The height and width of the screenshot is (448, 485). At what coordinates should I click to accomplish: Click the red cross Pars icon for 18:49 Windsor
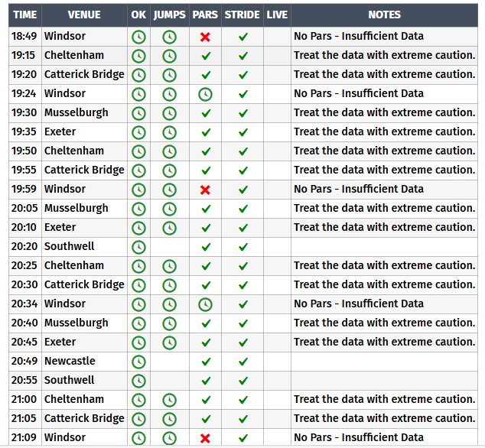(x=205, y=37)
